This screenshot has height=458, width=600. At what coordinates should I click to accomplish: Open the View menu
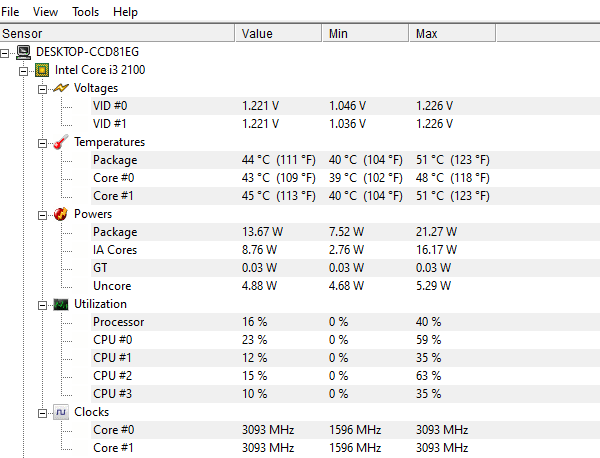click(x=45, y=12)
